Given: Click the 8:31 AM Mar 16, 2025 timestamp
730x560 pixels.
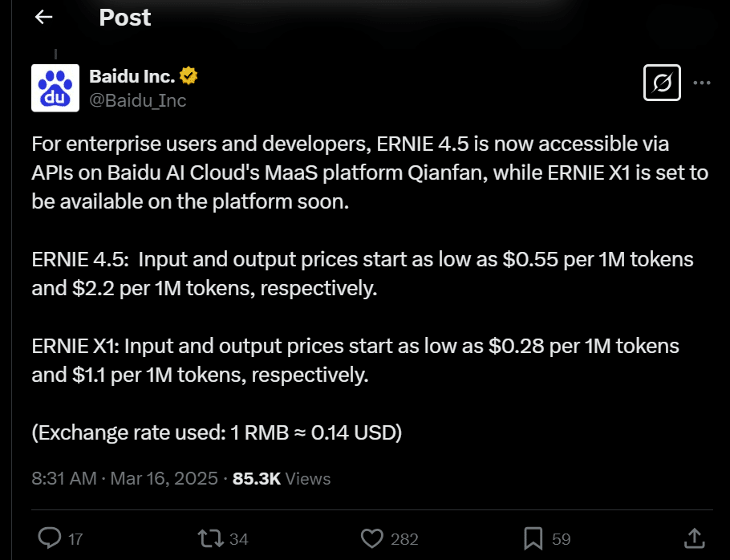Looking at the screenshot, I should coord(125,478).
